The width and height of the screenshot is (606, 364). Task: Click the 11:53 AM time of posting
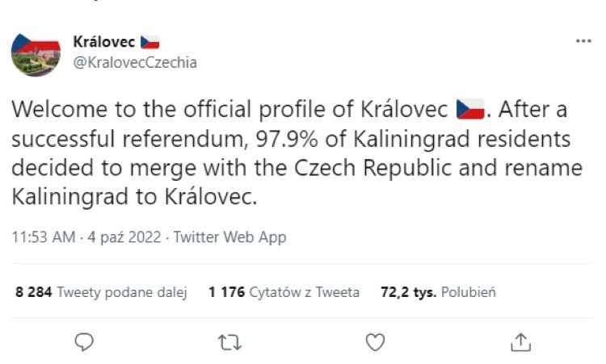point(43,238)
